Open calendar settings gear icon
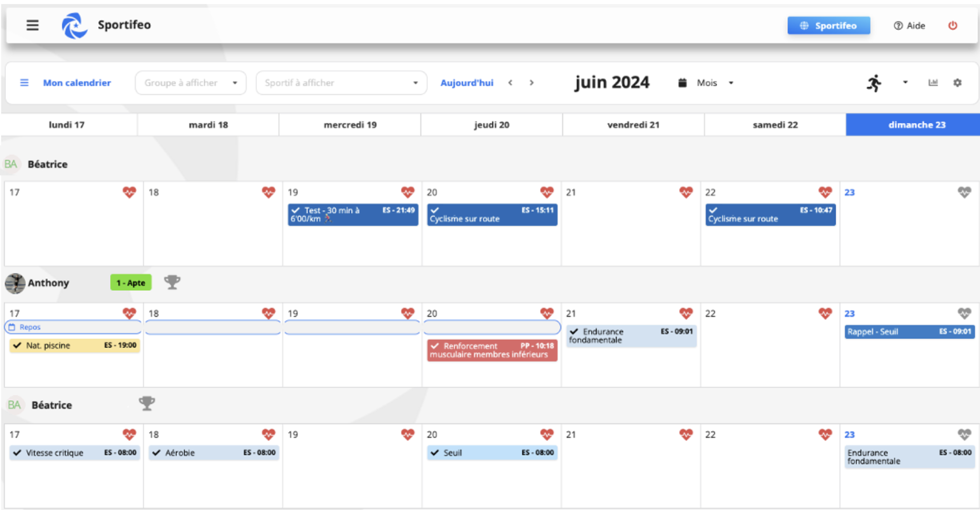 (957, 83)
